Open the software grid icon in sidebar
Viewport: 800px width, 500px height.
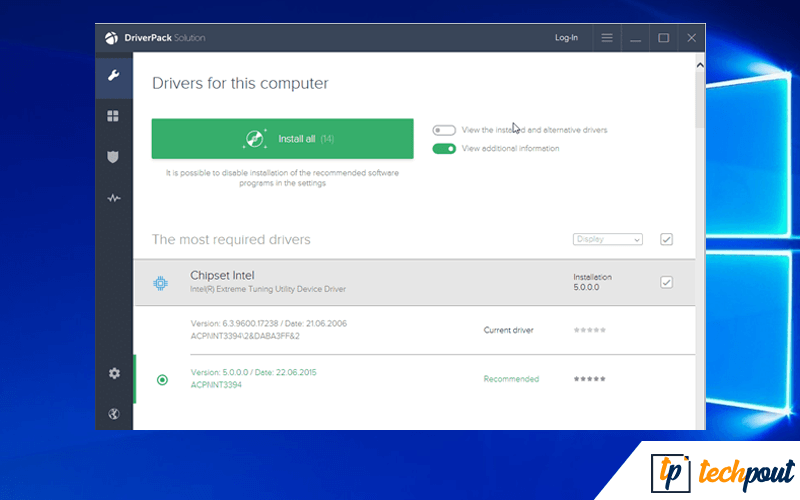114,116
